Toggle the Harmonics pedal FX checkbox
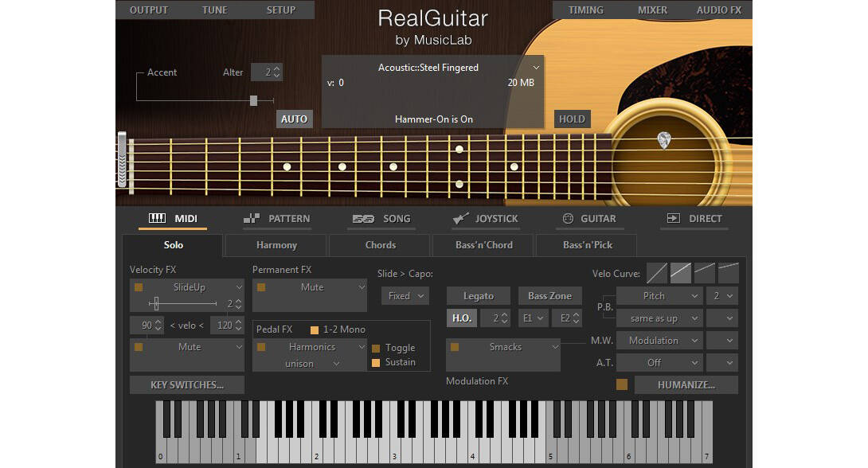This screenshot has height=468, width=868. pos(261,347)
